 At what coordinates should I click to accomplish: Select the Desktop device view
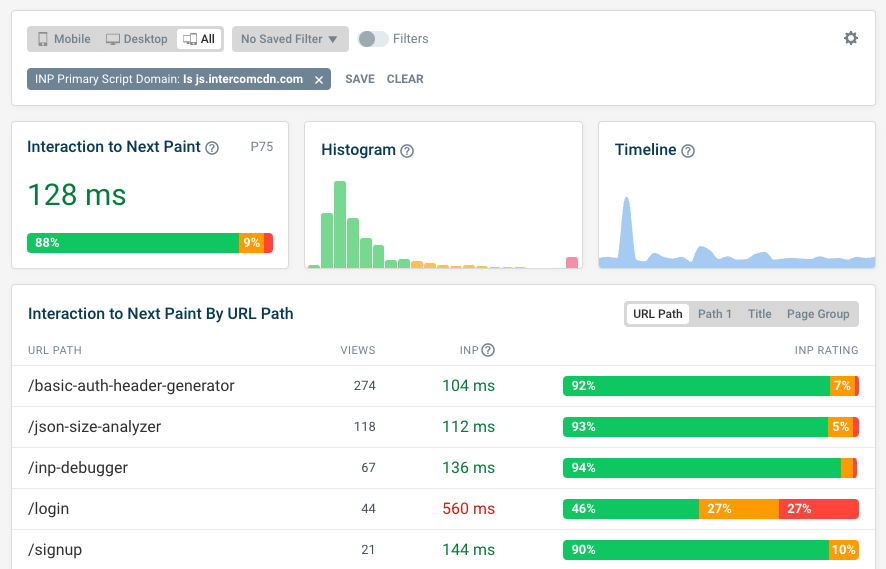tap(137, 39)
